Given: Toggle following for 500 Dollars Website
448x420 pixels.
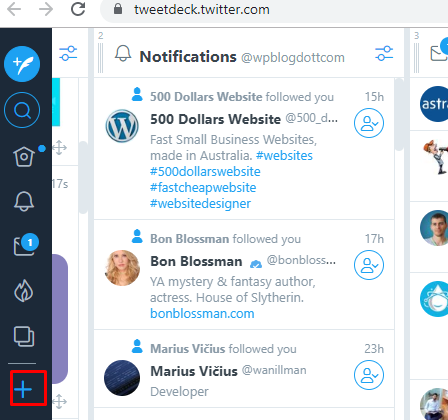Looking at the screenshot, I should point(369,123).
